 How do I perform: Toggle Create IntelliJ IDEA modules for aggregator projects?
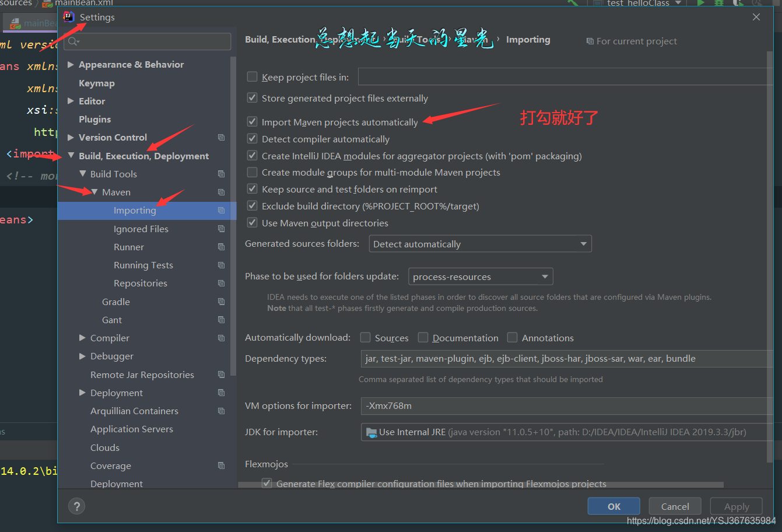252,155
